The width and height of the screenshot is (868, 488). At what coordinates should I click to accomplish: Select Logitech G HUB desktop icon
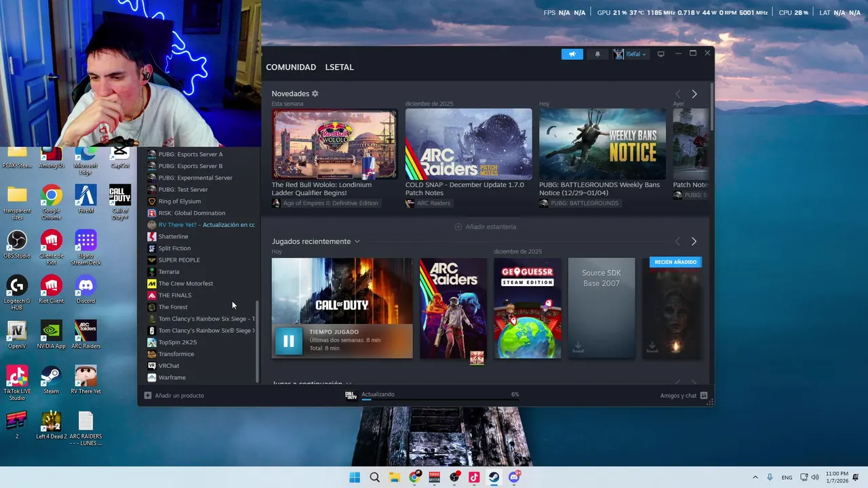tap(17, 292)
